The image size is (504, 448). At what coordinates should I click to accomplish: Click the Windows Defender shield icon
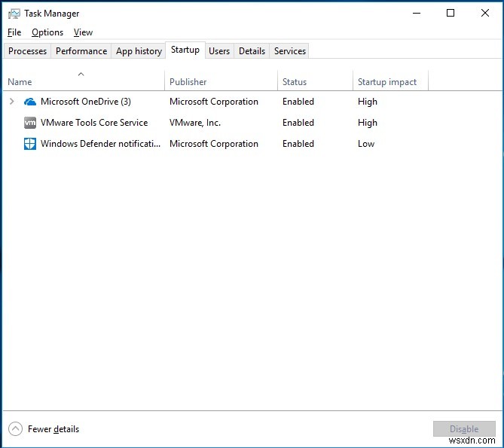[30, 144]
